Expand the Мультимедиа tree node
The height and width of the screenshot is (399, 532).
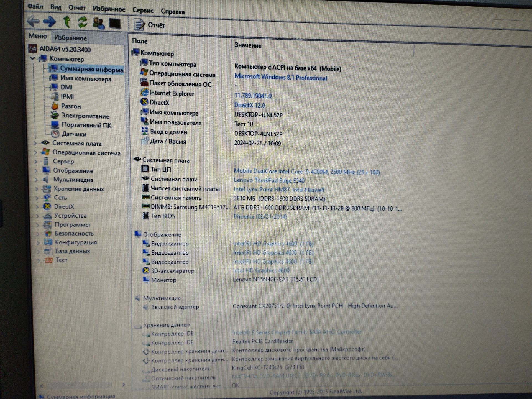tap(36, 180)
